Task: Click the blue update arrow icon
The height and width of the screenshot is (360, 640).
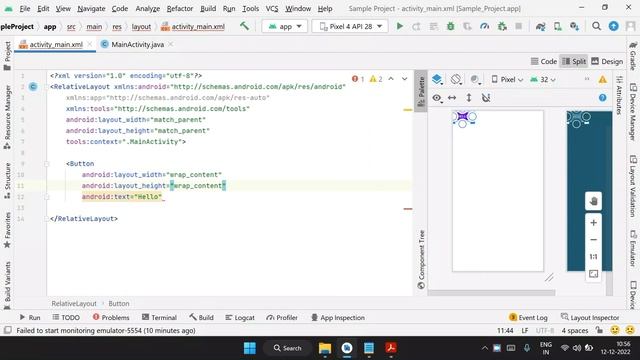Action: tap(613, 26)
